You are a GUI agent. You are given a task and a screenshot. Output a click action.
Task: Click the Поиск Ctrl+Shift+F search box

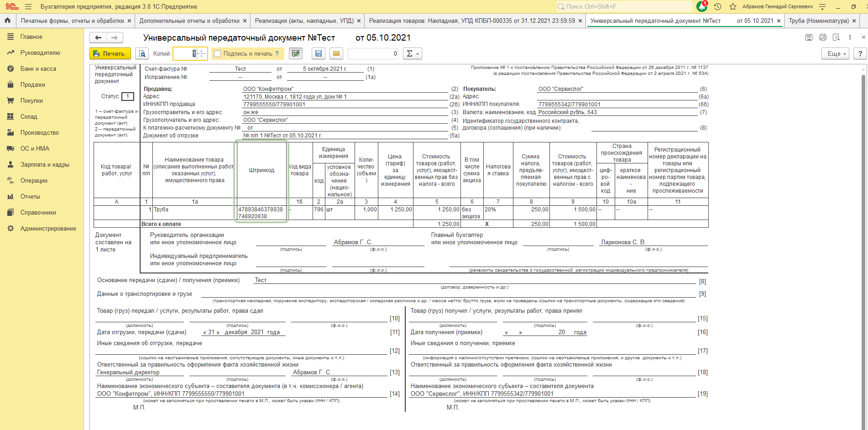point(624,6)
